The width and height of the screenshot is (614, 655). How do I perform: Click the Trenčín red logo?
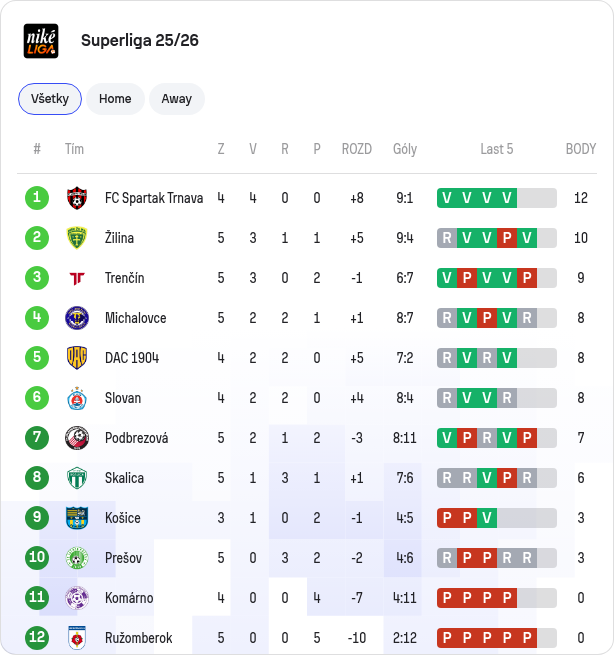77,278
